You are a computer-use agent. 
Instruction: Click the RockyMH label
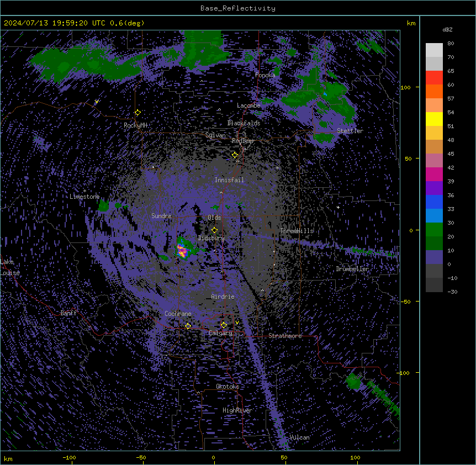click(x=135, y=125)
